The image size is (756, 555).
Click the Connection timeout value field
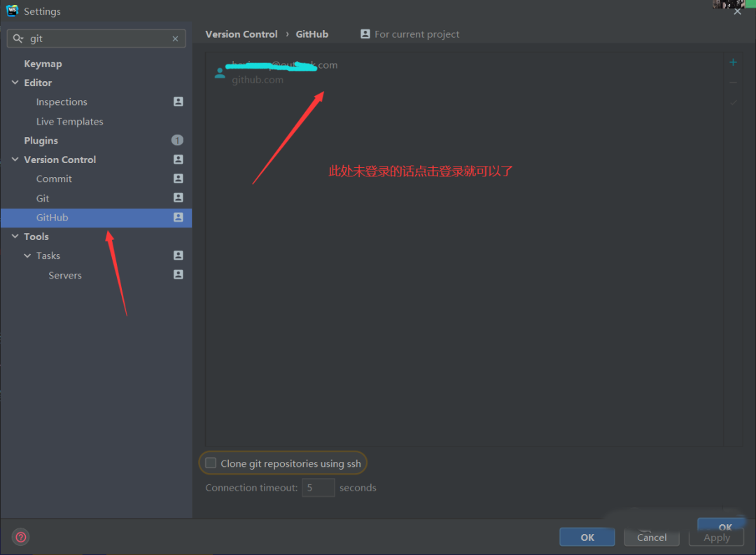tap(318, 488)
